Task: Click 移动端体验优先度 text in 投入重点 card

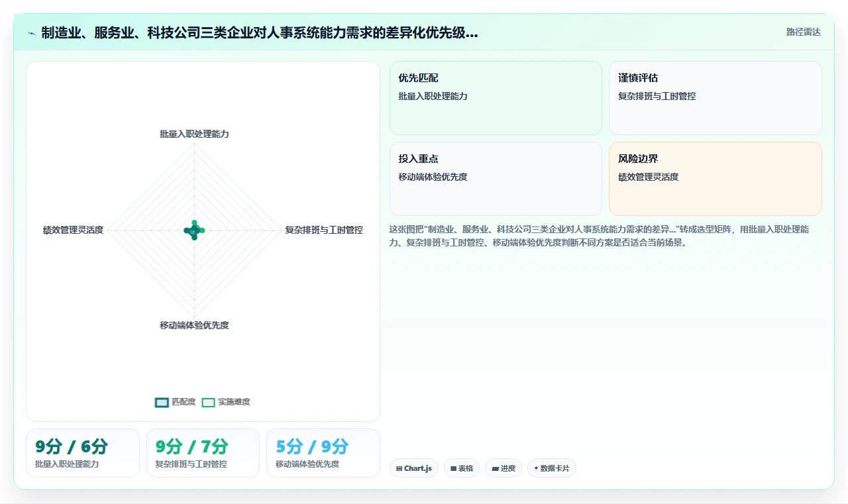Action: [433, 177]
